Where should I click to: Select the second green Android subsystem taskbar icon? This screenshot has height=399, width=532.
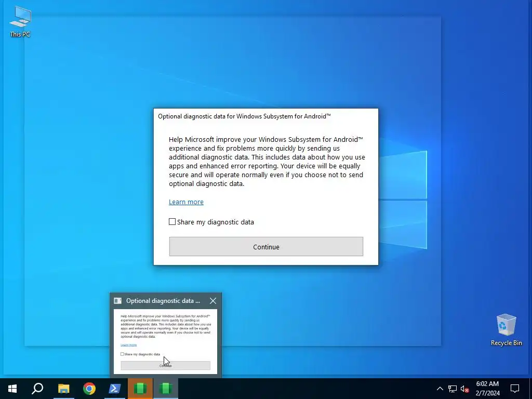[166, 389]
